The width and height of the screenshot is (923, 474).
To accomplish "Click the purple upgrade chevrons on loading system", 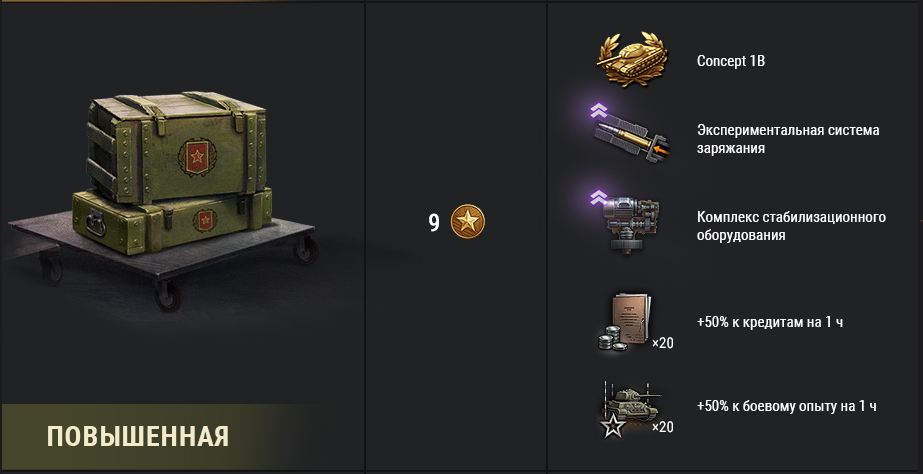I will point(599,110).
